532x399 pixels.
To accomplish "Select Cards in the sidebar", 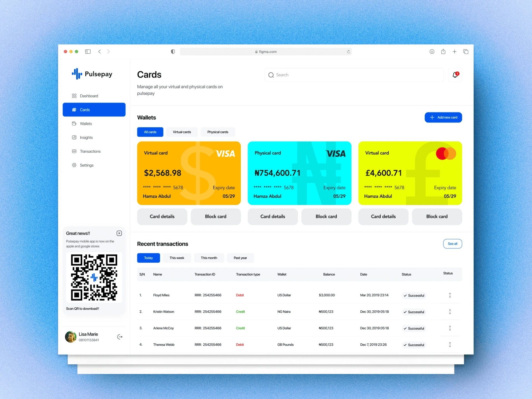I will tap(94, 110).
